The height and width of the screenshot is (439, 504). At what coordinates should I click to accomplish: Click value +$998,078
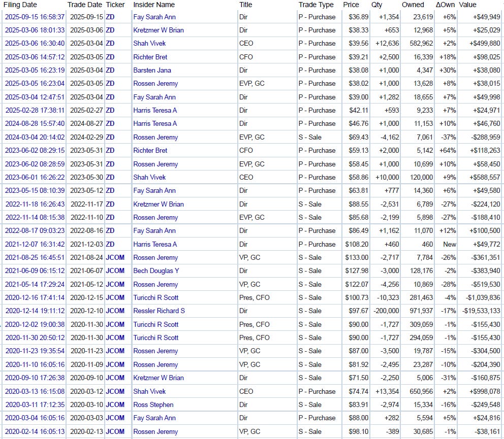pos(485,391)
